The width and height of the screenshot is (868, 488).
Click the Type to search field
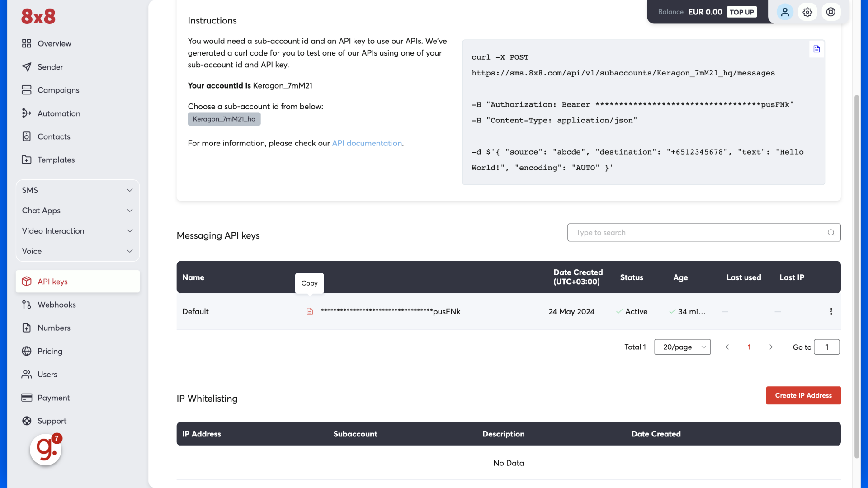tap(704, 233)
